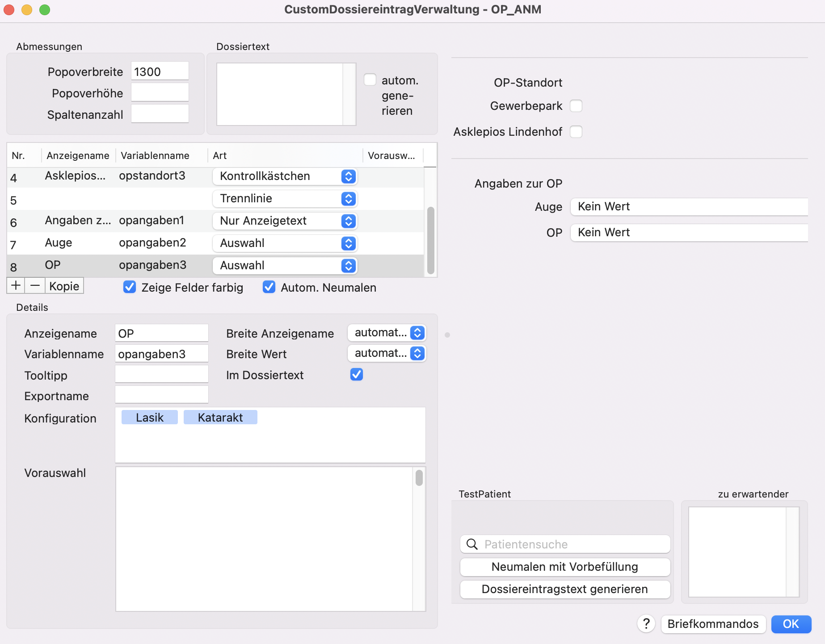Viewport: 825px width, 644px height.
Task: Select the Katarakt configuration token
Action: click(220, 417)
